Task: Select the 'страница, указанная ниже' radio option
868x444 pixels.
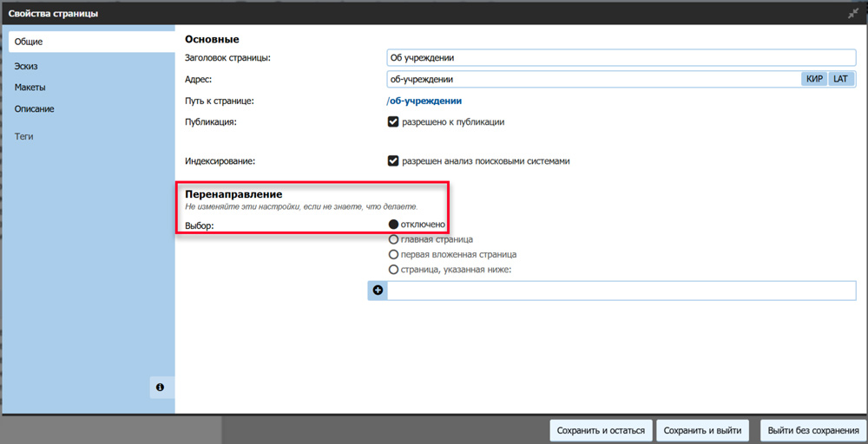Action: click(393, 270)
